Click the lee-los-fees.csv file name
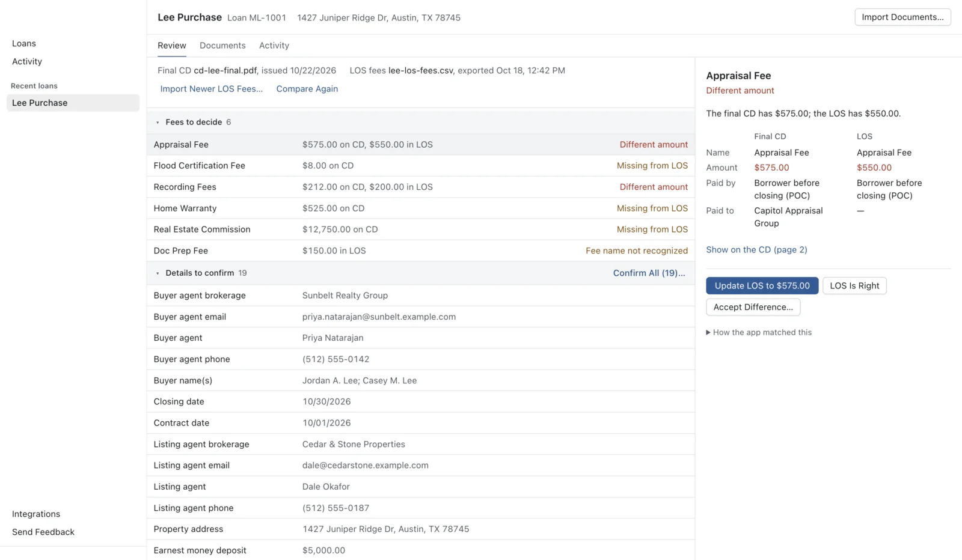962x560 pixels. pyautogui.click(x=421, y=70)
